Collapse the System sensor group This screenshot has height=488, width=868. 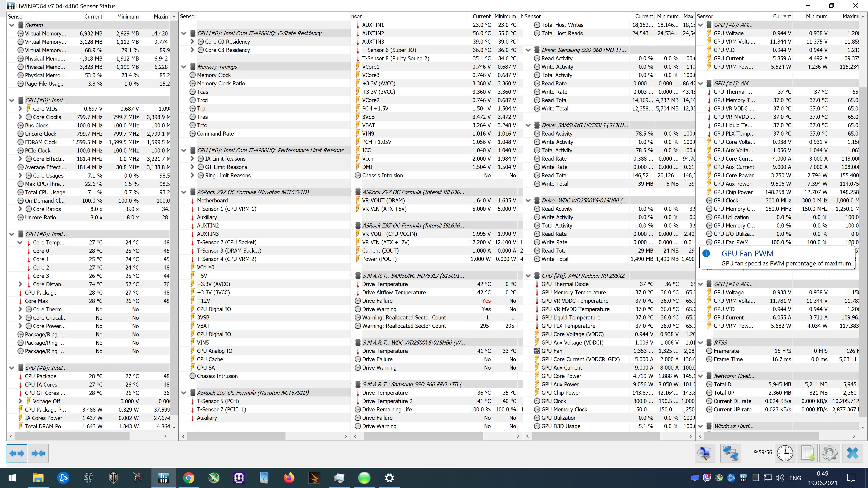click(x=12, y=25)
